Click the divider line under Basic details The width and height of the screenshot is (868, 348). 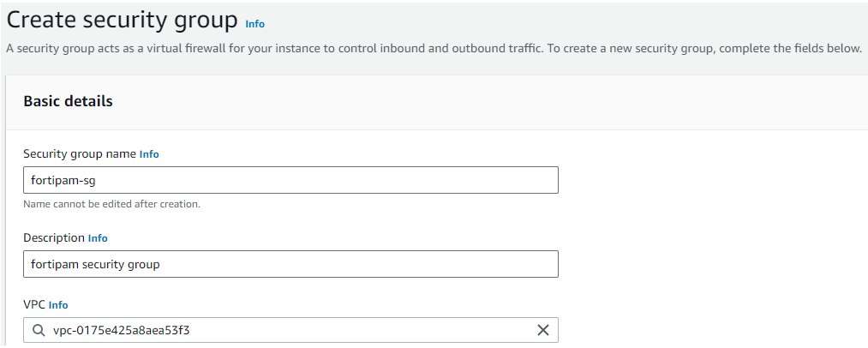coord(428,129)
